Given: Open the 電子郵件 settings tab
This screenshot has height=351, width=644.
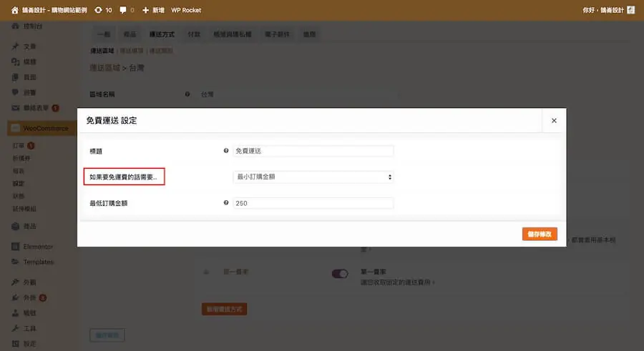Looking at the screenshot, I should (x=277, y=34).
